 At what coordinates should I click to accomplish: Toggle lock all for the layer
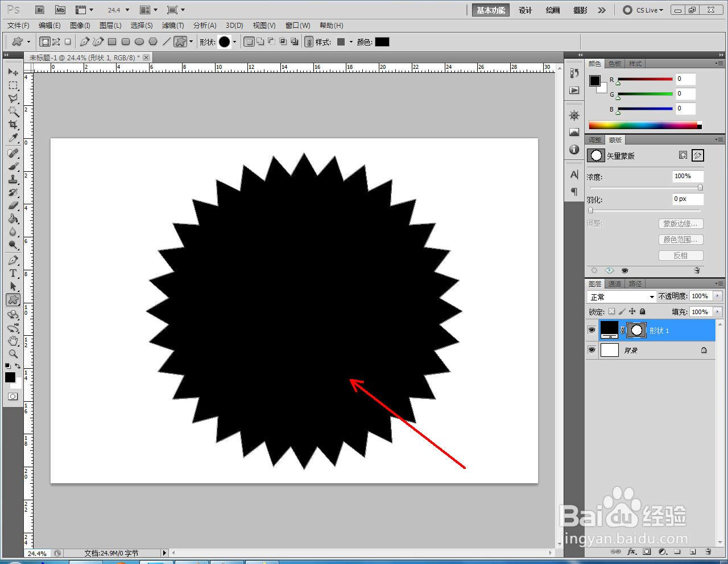(643, 311)
